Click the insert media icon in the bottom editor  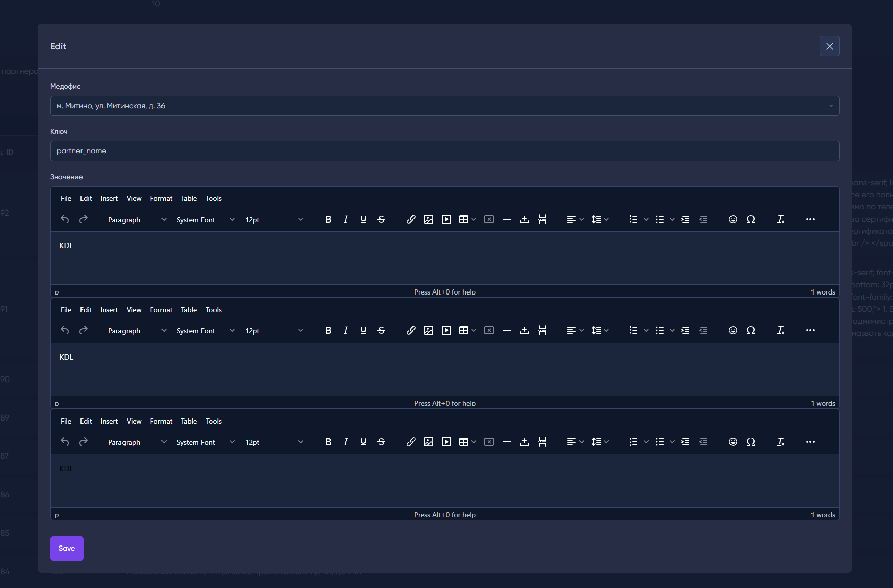point(446,442)
